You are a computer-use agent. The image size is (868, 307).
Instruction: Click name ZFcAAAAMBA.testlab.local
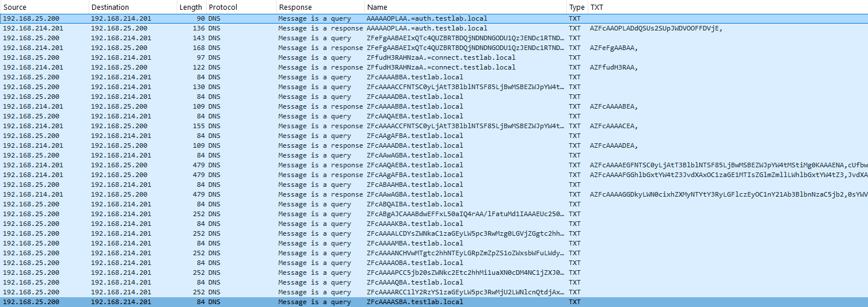[x=414, y=243]
